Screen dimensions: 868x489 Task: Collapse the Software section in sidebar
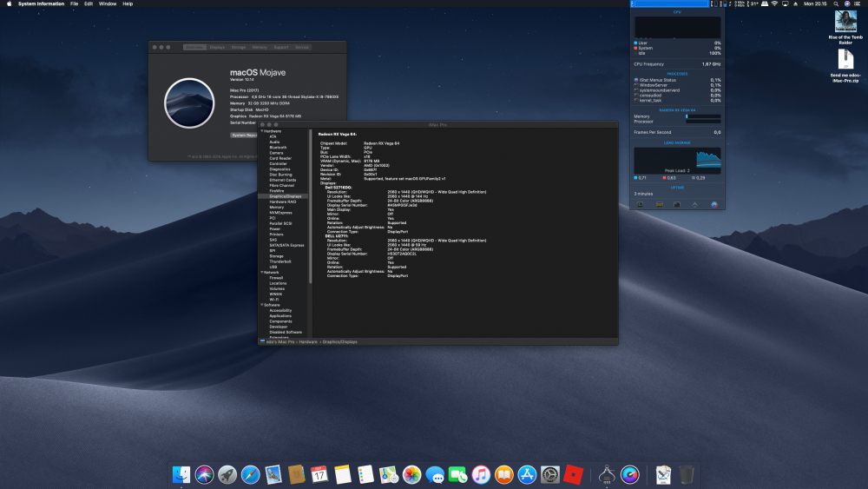262,305
